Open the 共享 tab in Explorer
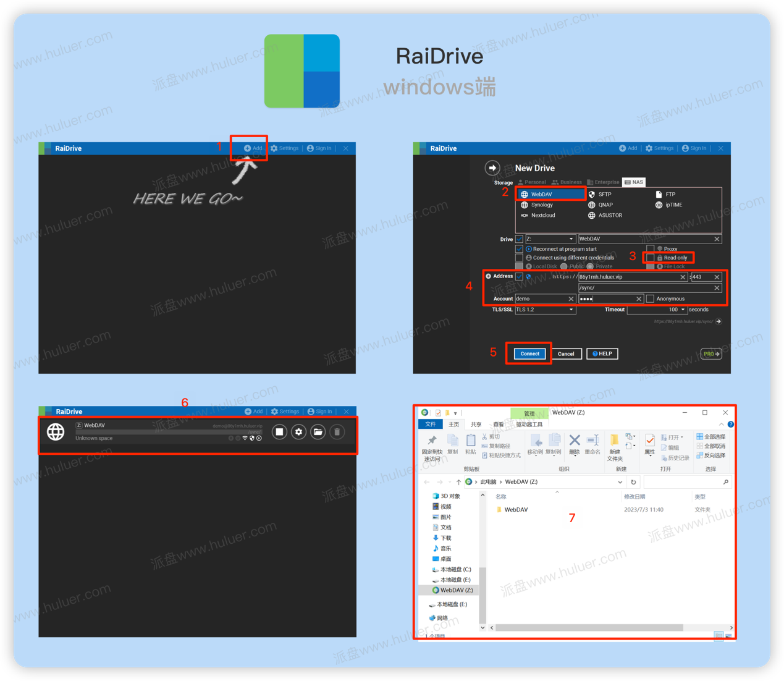This screenshot has width=784, height=681. click(x=476, y=425)
